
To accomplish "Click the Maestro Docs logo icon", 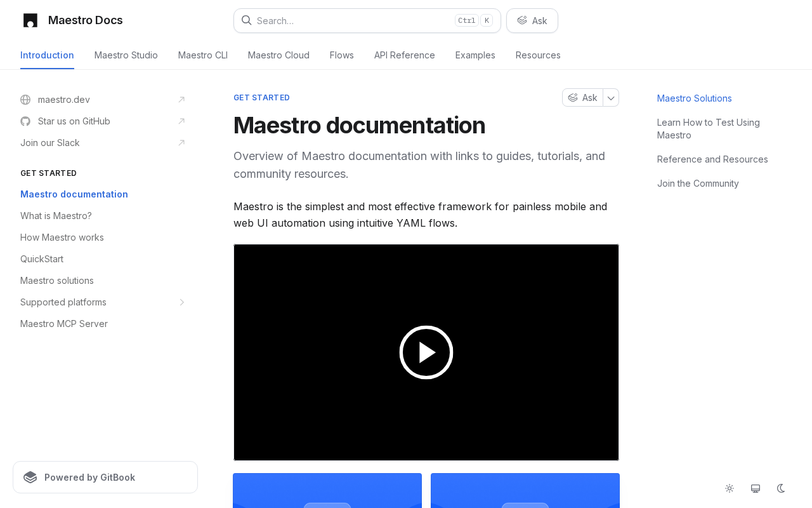I will [30, 20].
